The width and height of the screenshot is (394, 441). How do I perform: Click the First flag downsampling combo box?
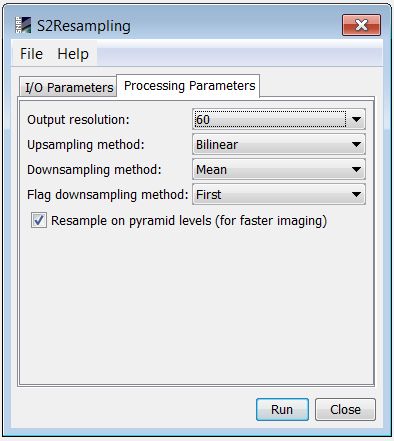(x=279, y=194)
